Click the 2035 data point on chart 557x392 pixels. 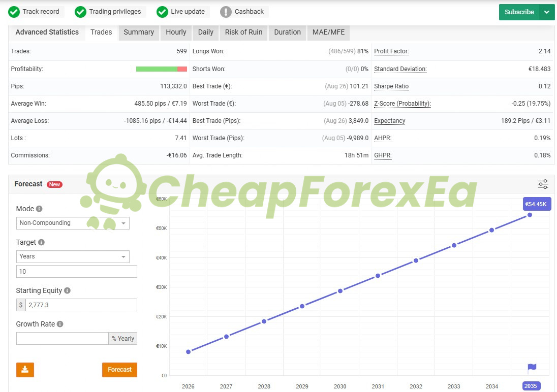click(x=530, y=215)
